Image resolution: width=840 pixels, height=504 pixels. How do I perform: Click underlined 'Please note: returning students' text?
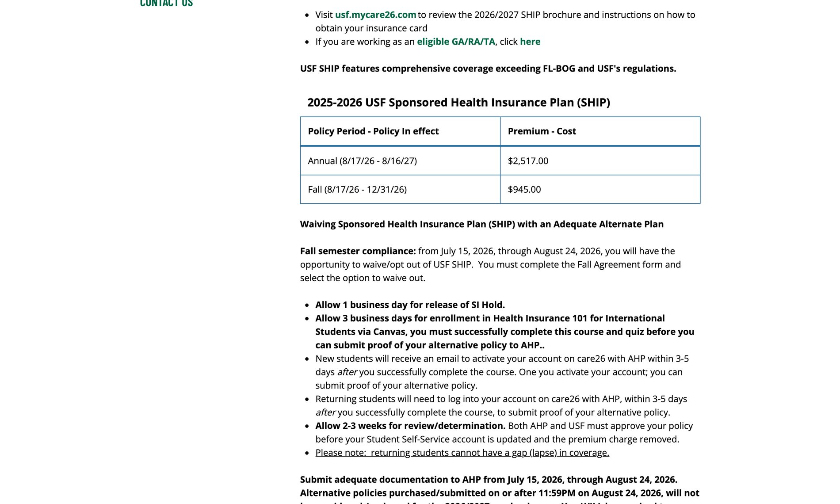click(462, 453)
